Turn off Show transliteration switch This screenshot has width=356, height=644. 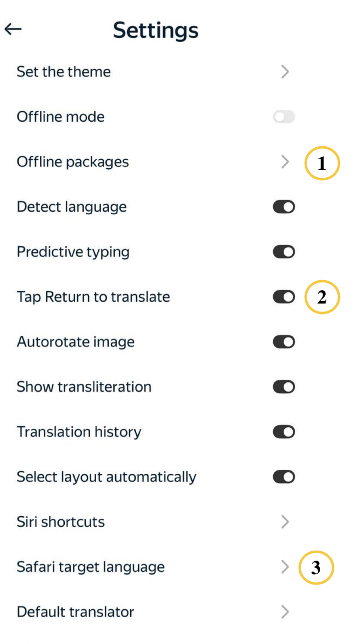[284, 387]
